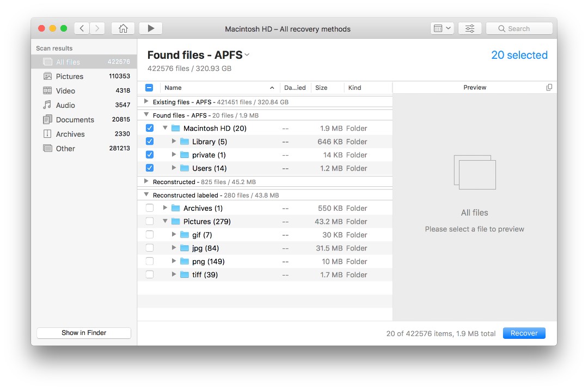Select the jpg folder icon
Viewport: 588px width, 390px height.
185,248
